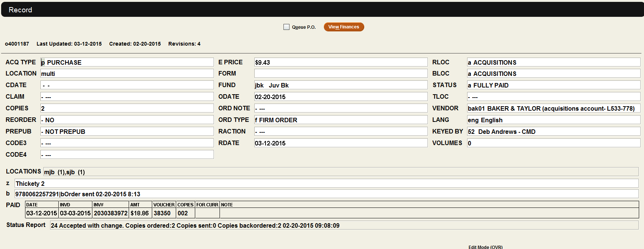Select the CDATE field

[127, 85]
